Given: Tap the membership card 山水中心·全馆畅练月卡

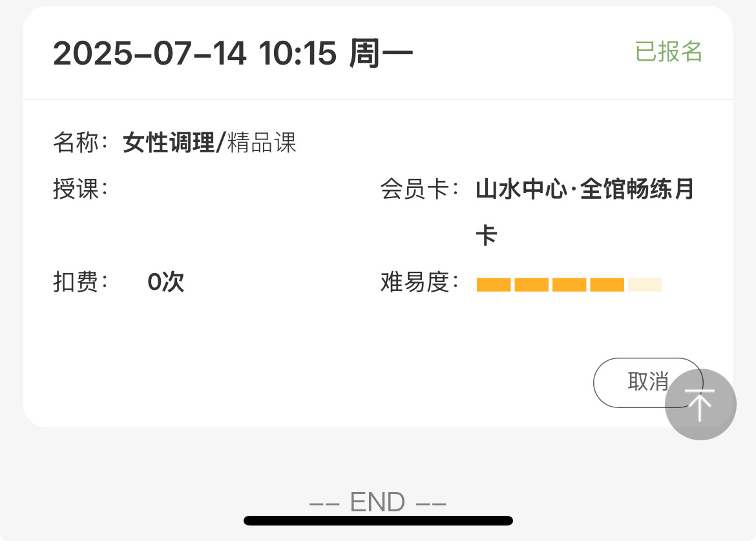Looking at the screenshot, I should click(585, 212).
